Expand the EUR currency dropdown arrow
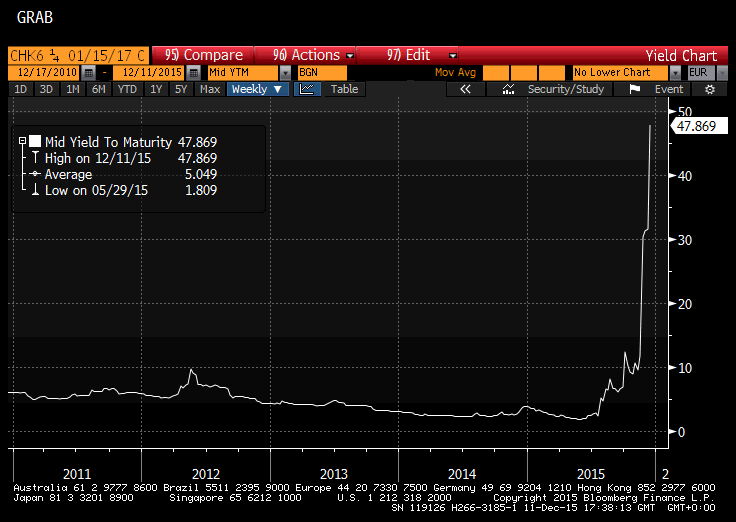Screen dimensions: 736x522 pos(722,73)
